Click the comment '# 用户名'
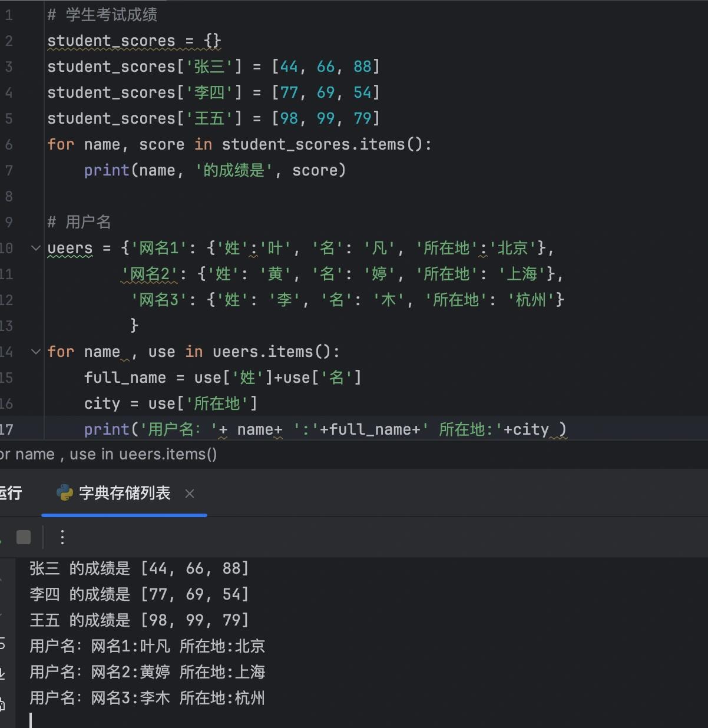Viewport: 708px width, 728px height. pos(79,222)
